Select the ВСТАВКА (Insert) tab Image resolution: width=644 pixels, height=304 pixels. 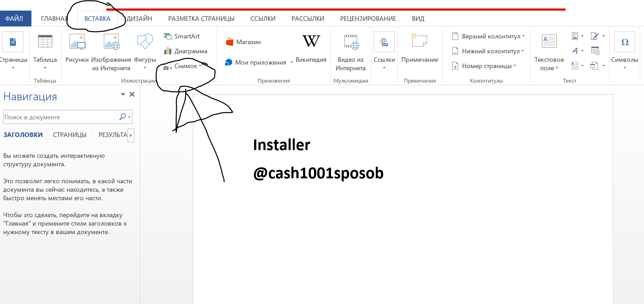pyautogui.click(x=97, y=19)
